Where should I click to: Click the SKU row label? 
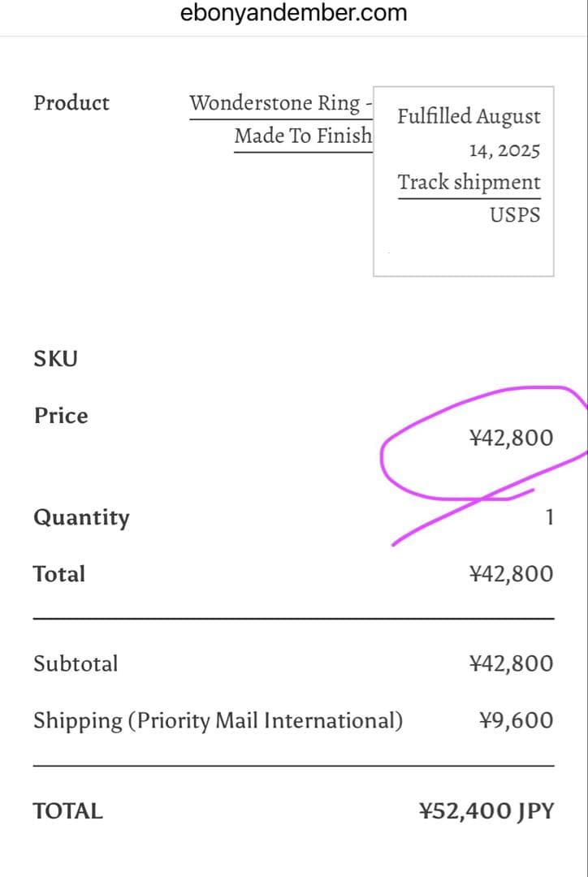[55, 358]
